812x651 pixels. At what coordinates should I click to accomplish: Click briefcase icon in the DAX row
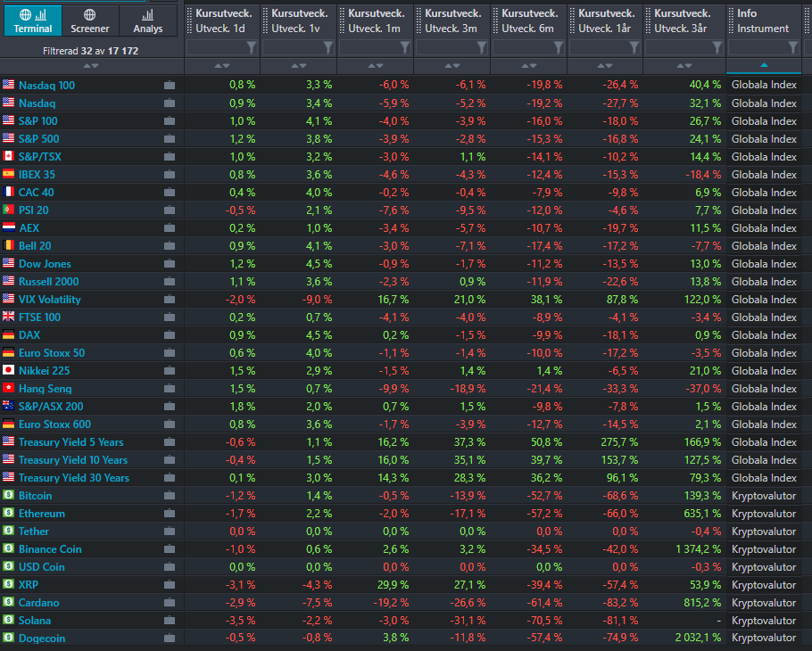click(170, 335)
